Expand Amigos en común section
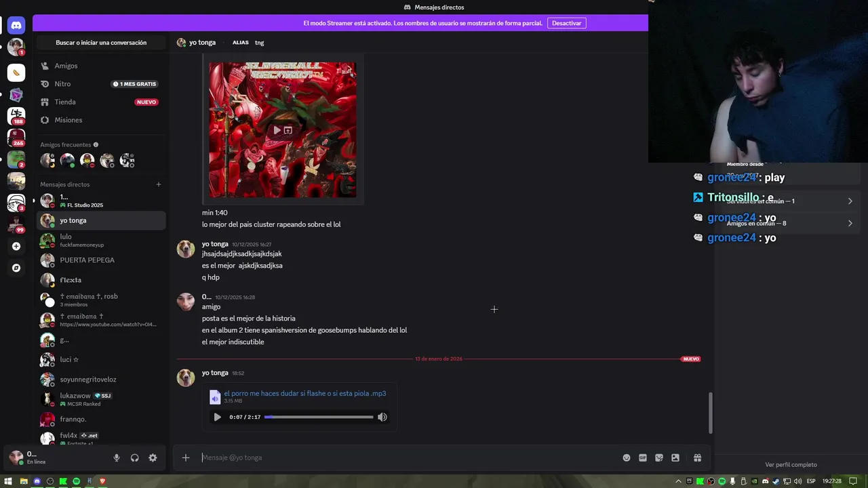This screenshot has width=868, height=488. point(788,223)
